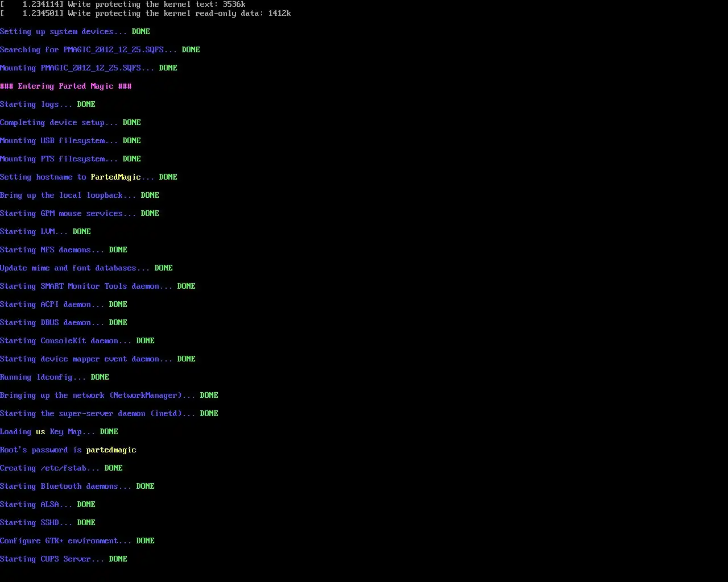
Task: Click the green DONE after 'Running ldconfig'
Action: (x=100, y=377)
